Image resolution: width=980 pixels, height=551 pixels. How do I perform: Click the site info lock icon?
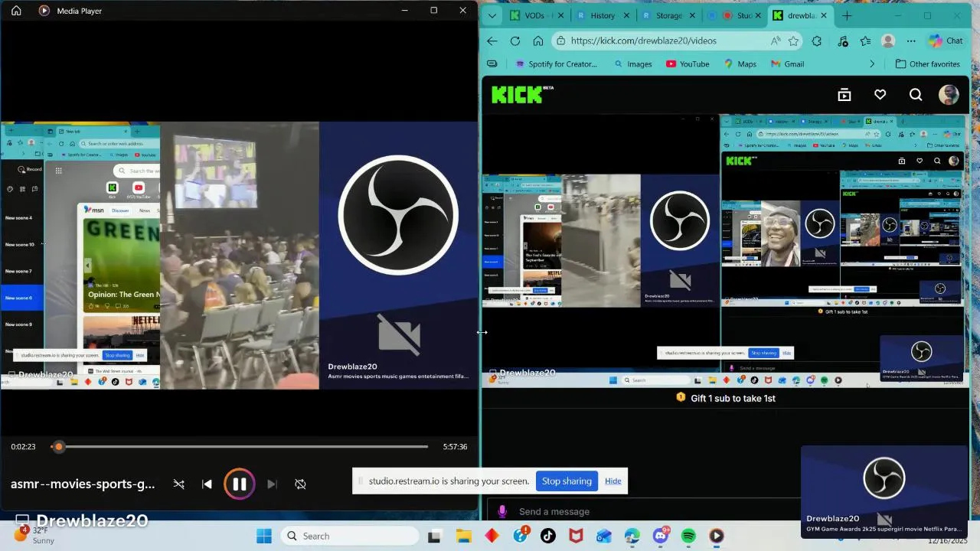click(561, 41)
